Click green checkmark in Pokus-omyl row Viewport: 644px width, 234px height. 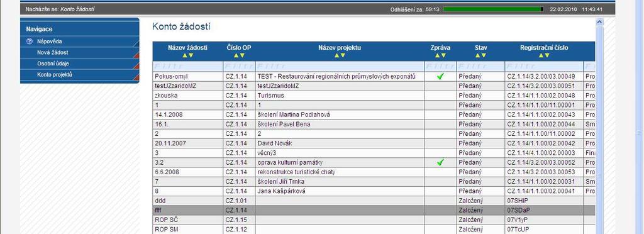pyautogui.click(x=440, y=76)
